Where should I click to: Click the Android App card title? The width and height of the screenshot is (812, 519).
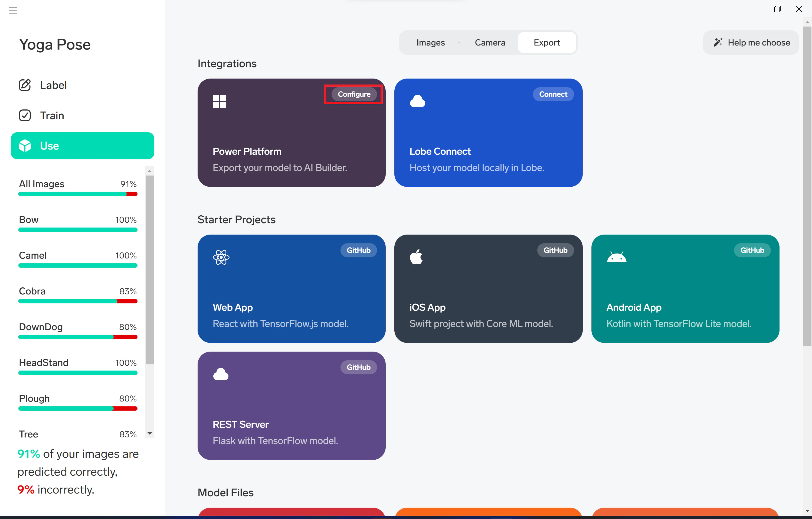point(634,307)
